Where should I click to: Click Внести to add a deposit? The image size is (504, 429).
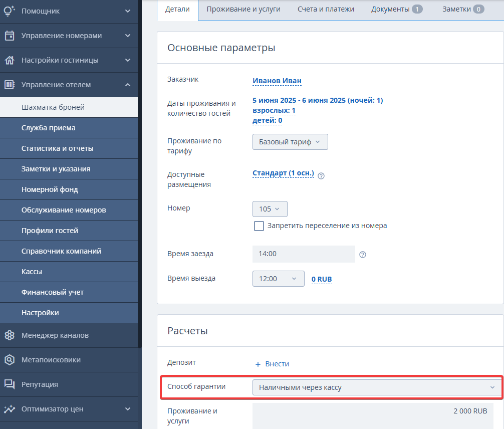[272, 364]
